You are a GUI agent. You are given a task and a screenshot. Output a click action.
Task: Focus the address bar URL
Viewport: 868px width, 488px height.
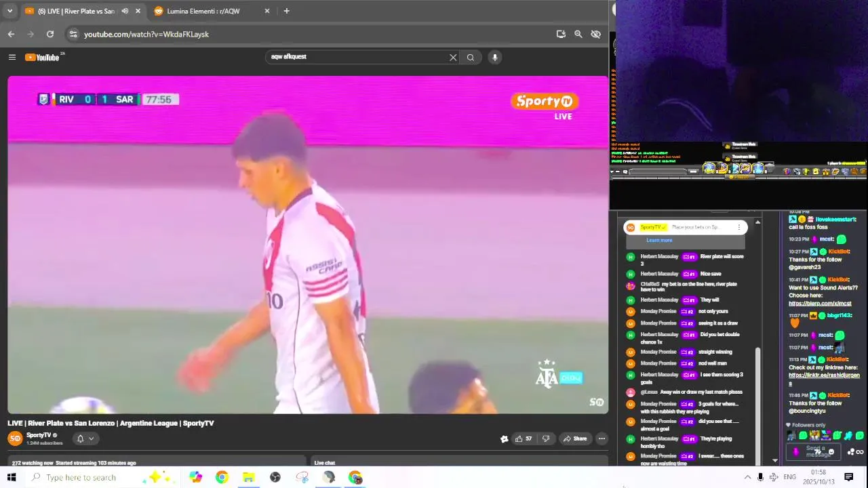point(146,34)
